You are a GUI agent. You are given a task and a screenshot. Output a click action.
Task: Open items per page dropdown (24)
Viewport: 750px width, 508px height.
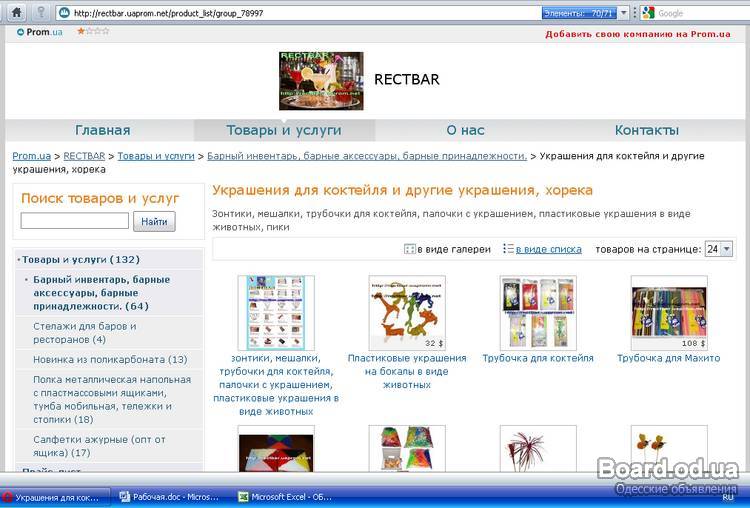(718, 249)
